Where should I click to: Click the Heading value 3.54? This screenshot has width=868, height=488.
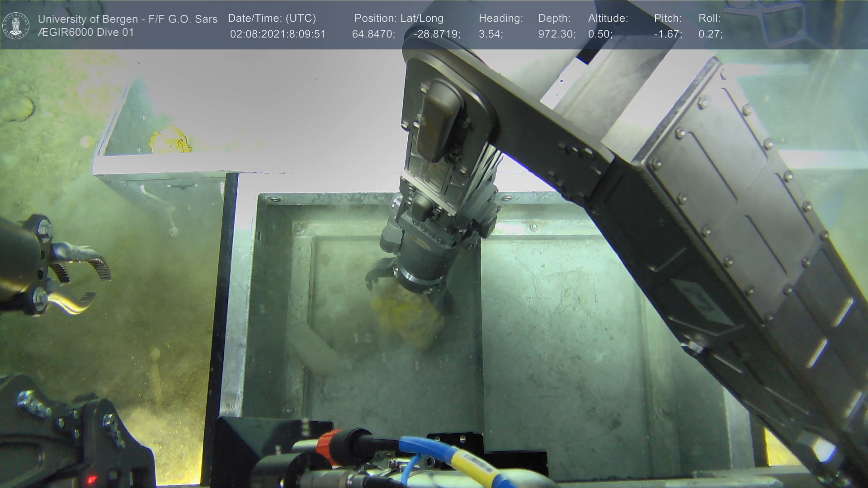click(x=491, y=34)
